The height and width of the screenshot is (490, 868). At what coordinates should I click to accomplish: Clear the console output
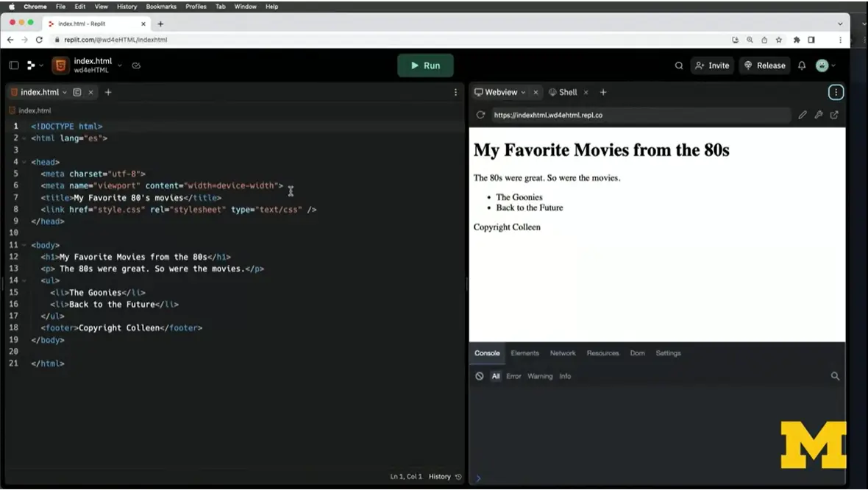(480, 376)
